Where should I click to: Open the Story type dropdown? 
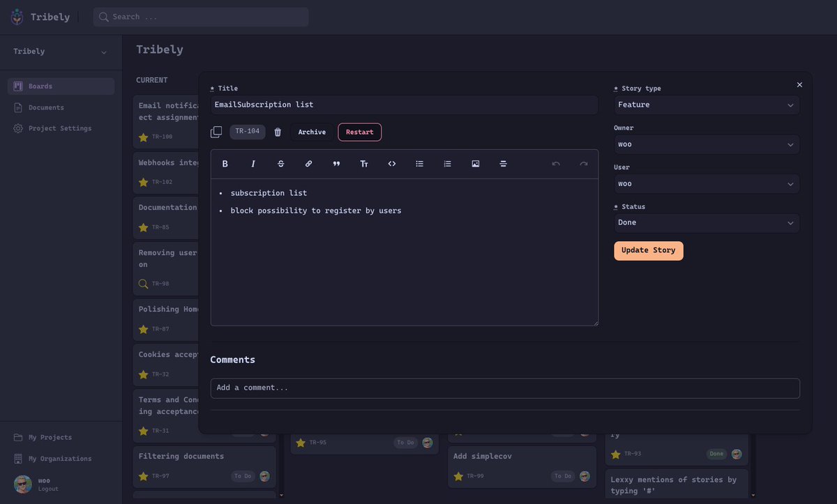click(x=707, y=105)
